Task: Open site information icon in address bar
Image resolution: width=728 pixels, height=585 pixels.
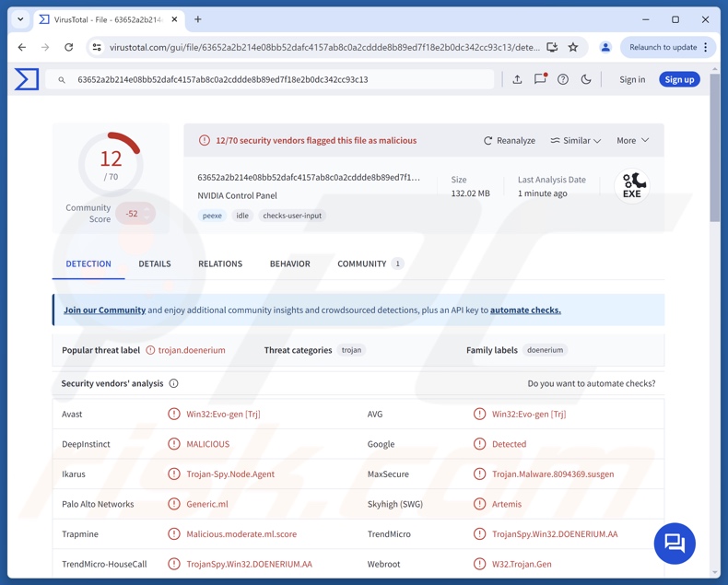Action: pyautogui.click(x=97, y=47)
